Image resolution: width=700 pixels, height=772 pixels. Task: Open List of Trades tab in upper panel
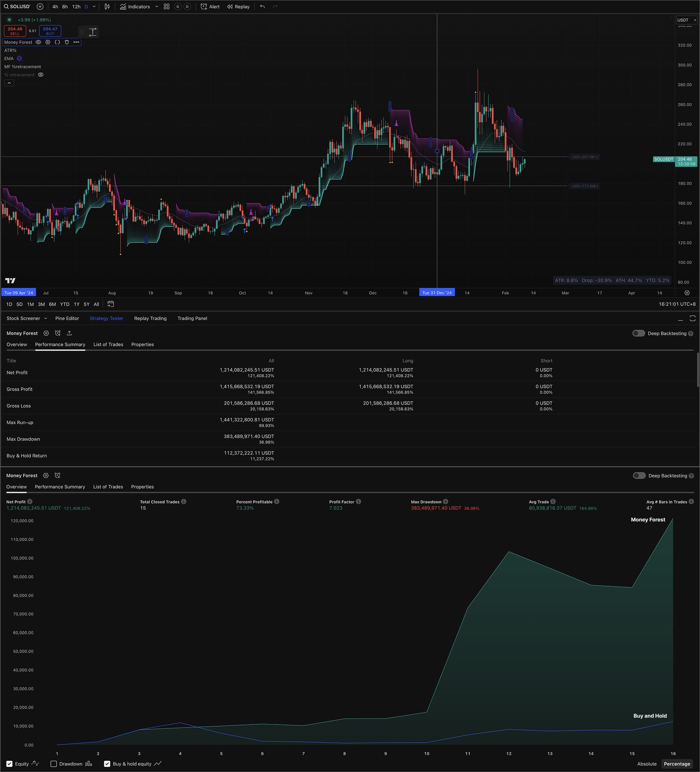(108, 345)
